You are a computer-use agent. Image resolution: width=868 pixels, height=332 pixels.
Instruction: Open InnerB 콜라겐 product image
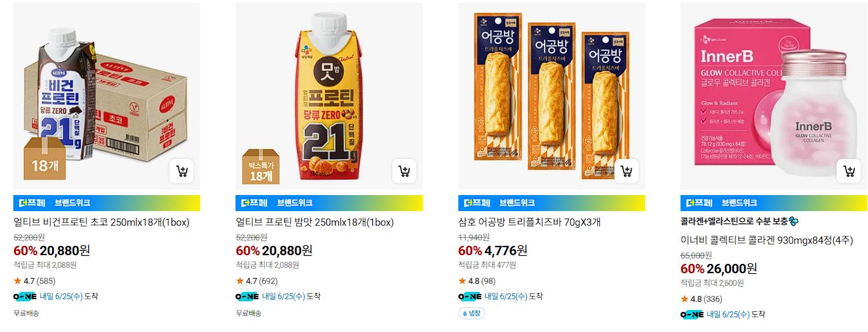(x=774, y=96)
